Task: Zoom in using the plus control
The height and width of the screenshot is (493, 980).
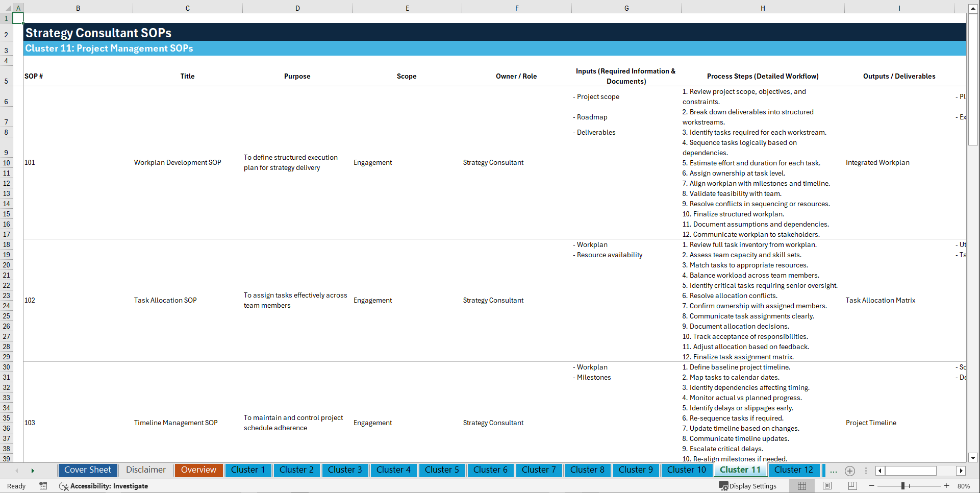Action: tap(947, 486)
